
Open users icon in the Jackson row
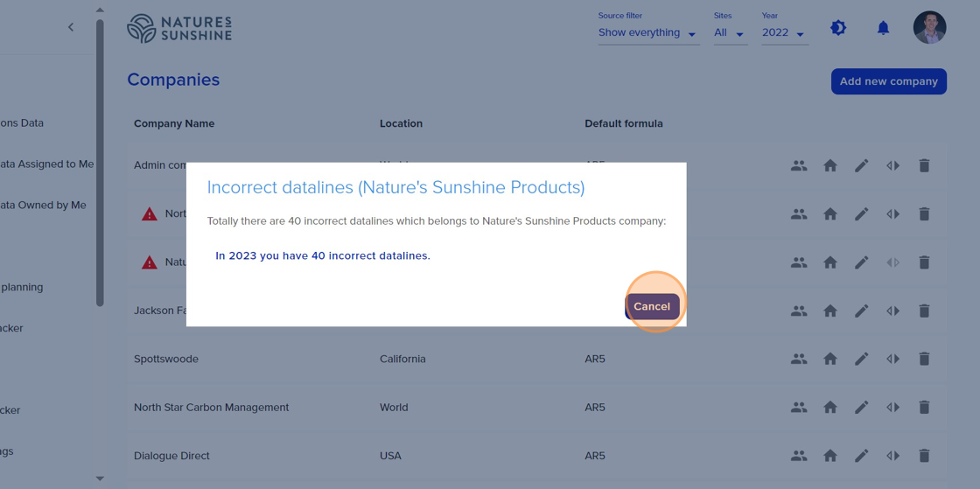click(799, 311)
